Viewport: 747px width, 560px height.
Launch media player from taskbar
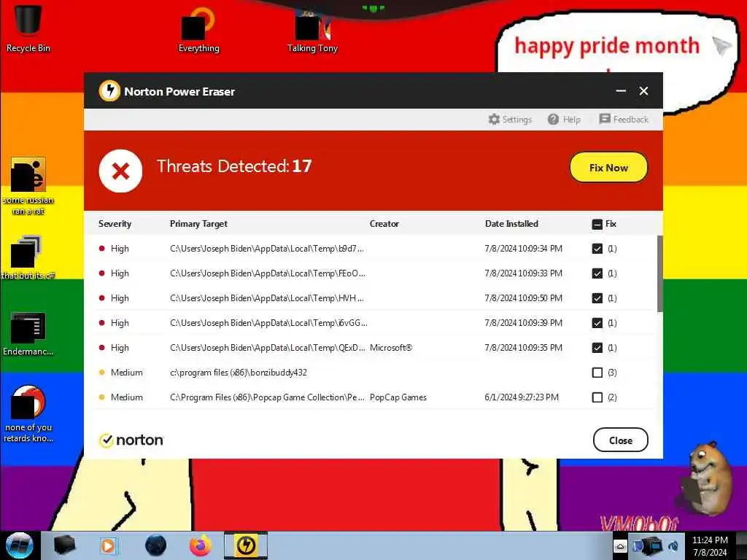tap(108, 545)
